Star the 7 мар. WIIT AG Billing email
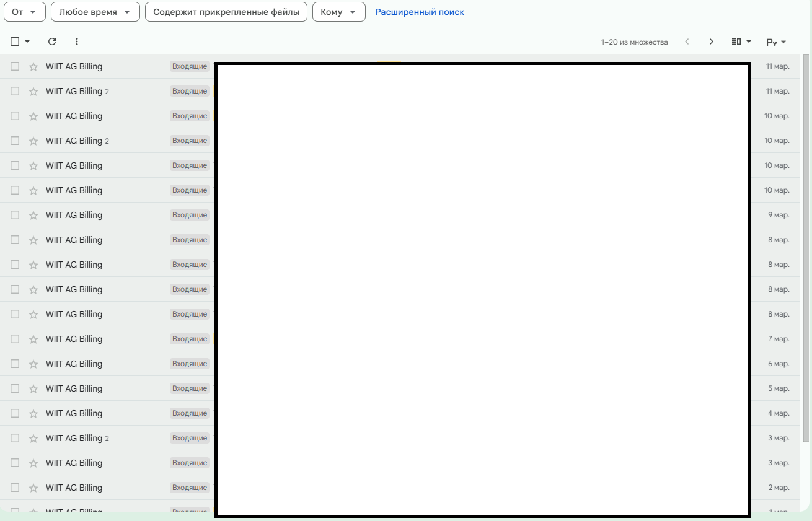Image resolution: width=812 pixels, height=521 pixels. pos(33,339)
